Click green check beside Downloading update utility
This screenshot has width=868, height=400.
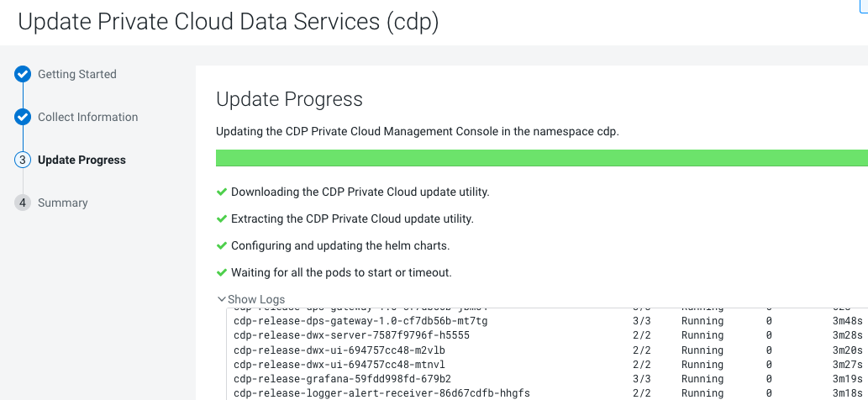222,192
